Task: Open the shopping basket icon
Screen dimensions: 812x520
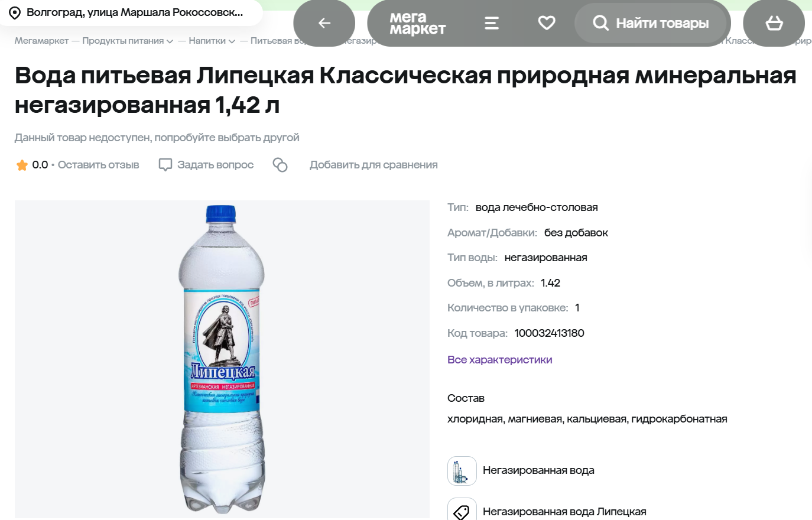Action: click(774, 23)
